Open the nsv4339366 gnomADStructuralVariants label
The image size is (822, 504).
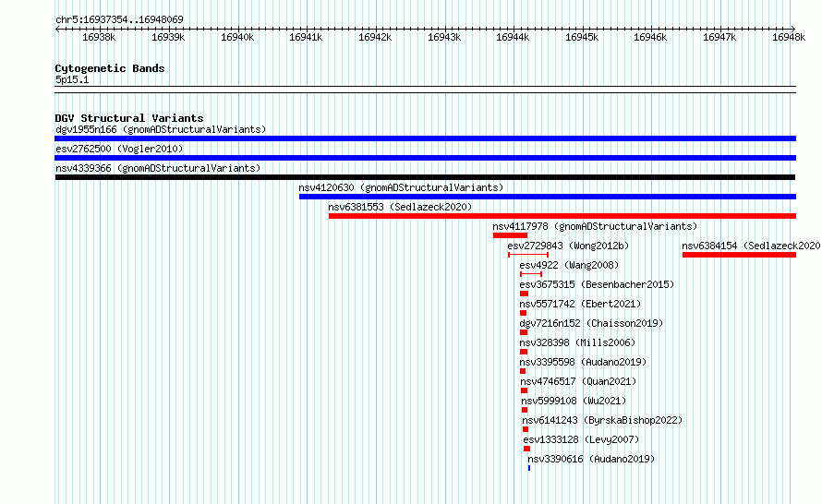[158, 168]
